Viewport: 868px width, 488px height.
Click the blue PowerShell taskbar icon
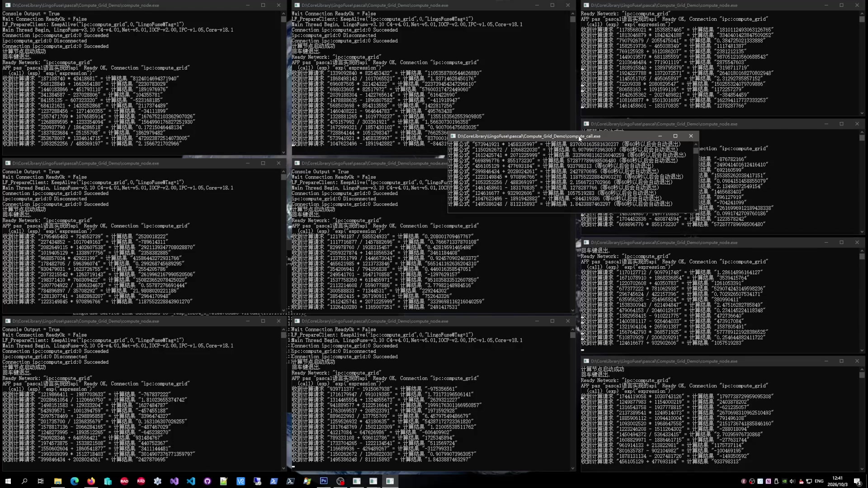(274, 481)
